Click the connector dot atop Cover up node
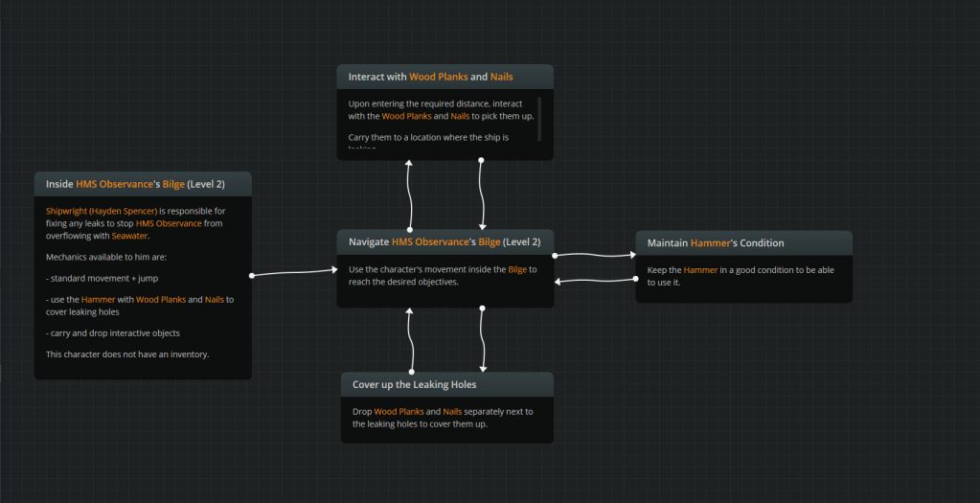Image resolution: width=980 pixels, height=503 pixels. tap(412, 372)
